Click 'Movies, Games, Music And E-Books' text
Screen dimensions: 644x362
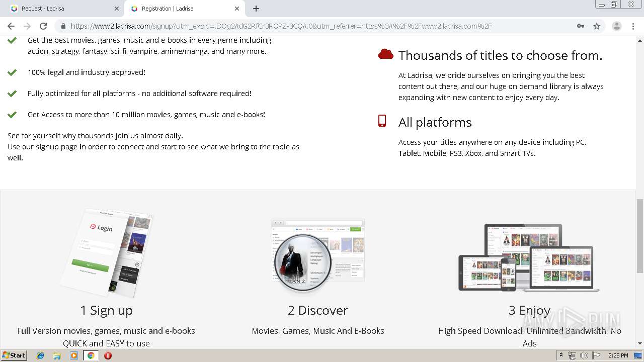coord(318,331)
